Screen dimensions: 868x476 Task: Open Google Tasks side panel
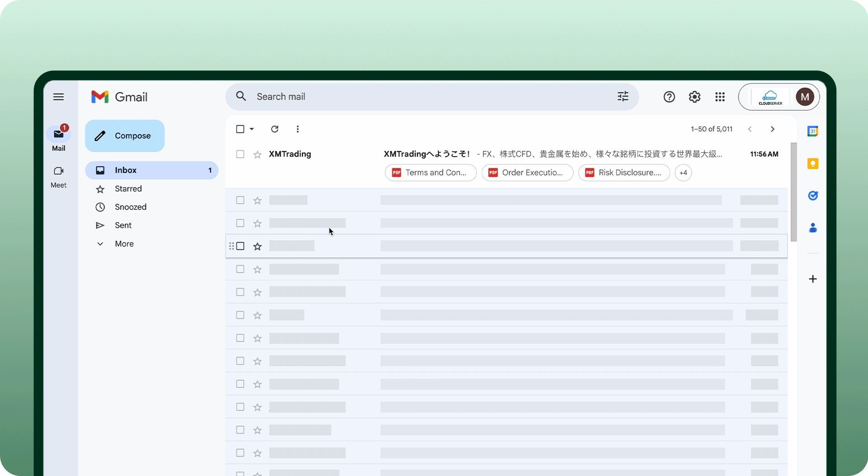click(812, 196)
